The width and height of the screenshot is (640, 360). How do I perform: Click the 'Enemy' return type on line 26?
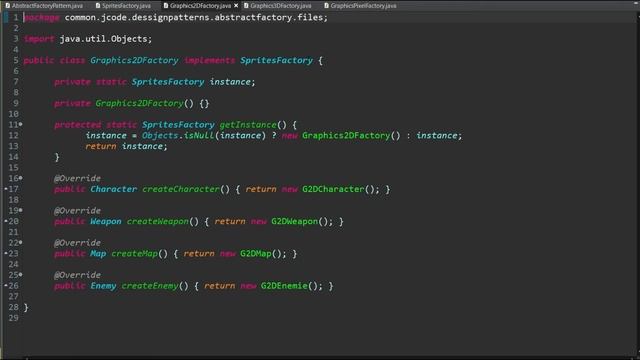pos(103,286)
